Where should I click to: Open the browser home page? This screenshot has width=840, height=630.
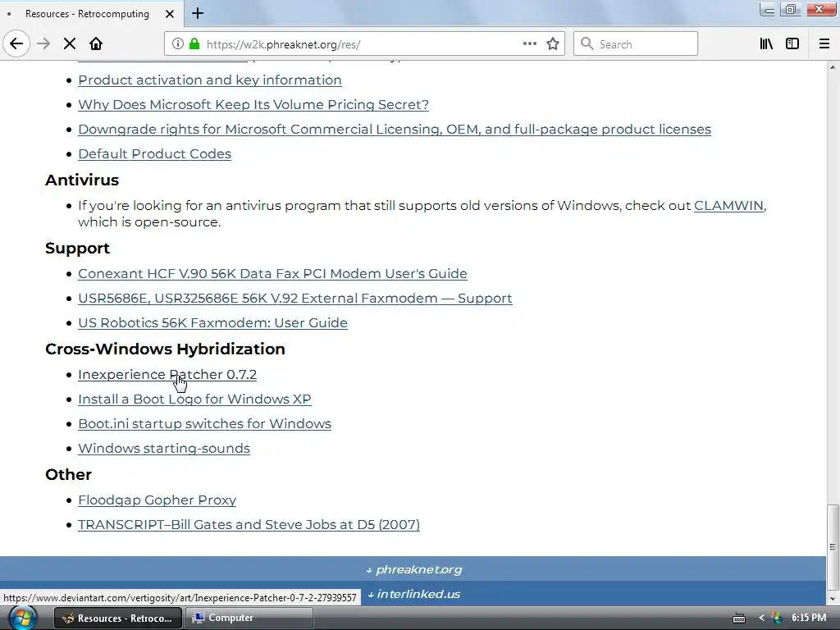(96, 44)
